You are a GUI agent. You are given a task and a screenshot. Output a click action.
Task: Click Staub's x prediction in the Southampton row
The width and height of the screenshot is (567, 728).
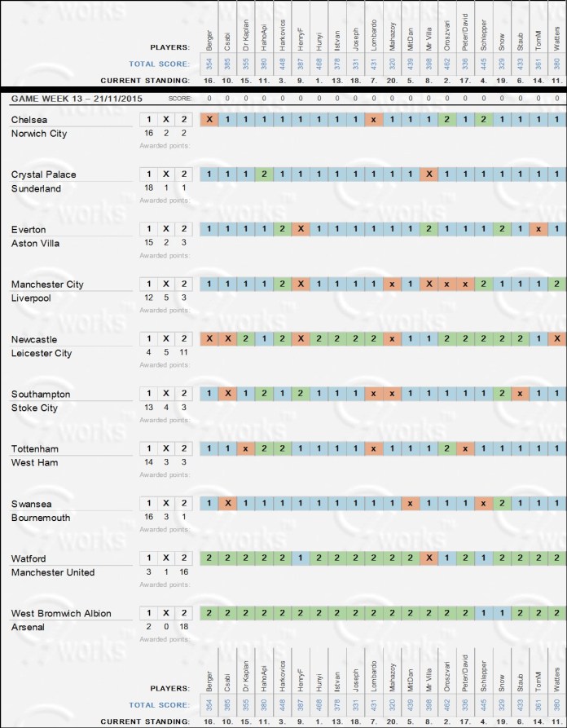(520, 393)
